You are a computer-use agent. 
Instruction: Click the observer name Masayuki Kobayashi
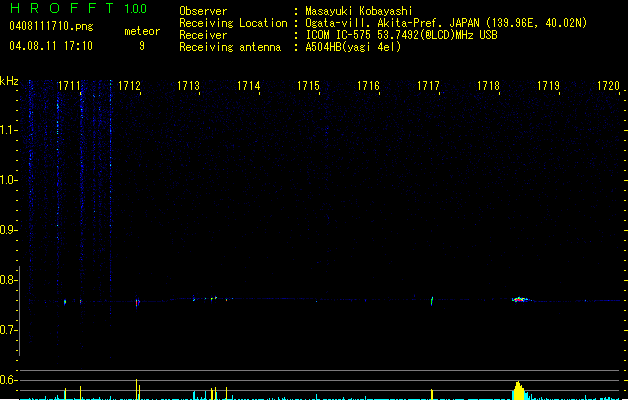359,11
